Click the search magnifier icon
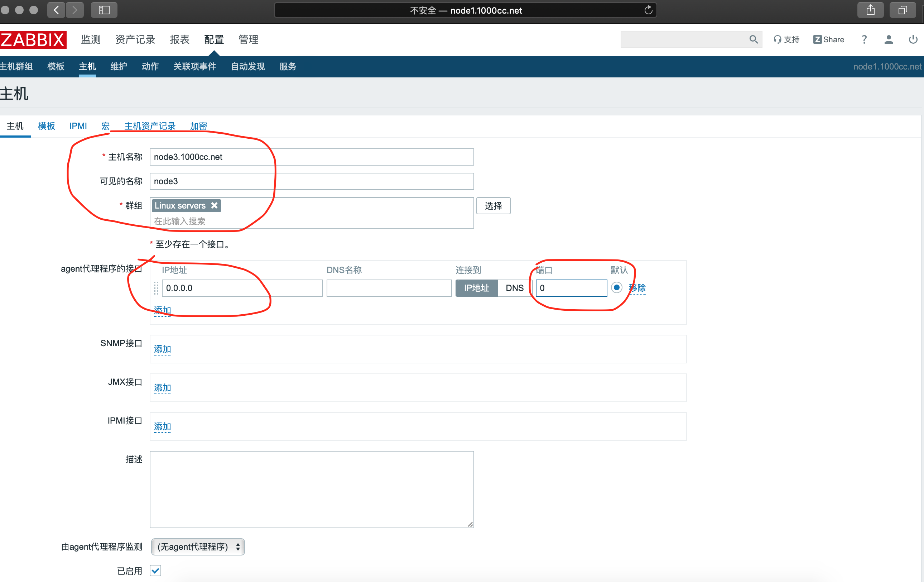This screenshot has width=924, height=582. click(753, 39)
